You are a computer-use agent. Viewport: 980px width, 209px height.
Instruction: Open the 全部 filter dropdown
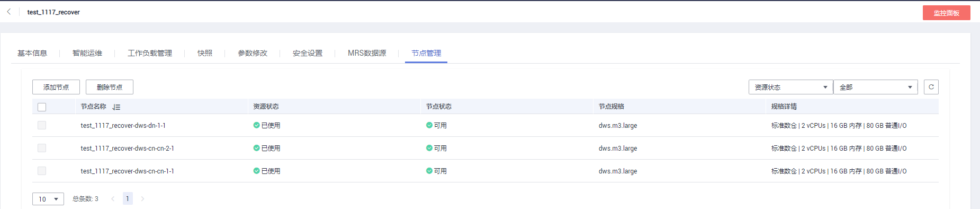point(876,87)
